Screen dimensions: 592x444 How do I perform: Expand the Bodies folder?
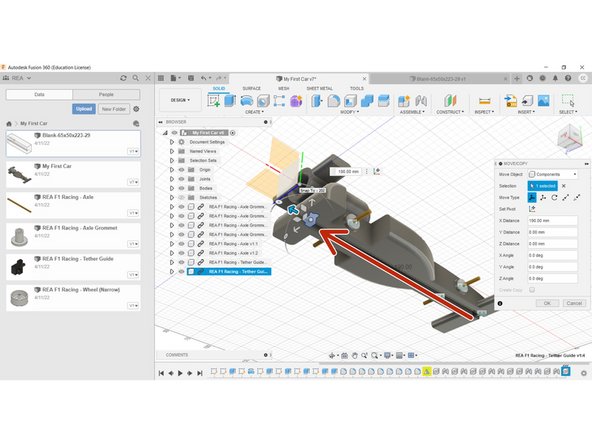pos(172,188)
